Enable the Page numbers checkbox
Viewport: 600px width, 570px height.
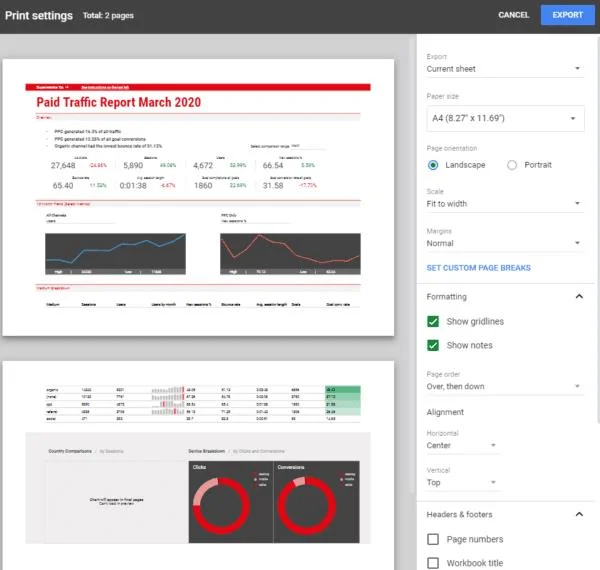tap(433, 539)
